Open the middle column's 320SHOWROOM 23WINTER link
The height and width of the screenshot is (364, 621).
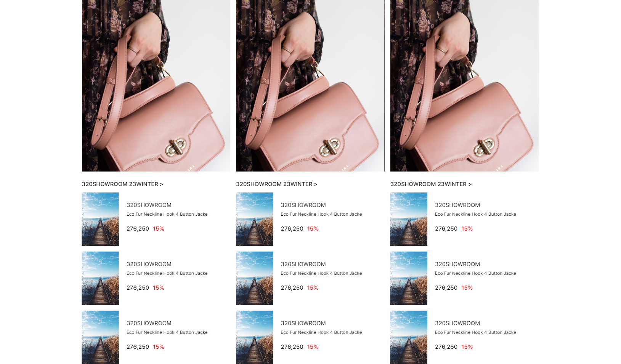click(x=276, y=184)
